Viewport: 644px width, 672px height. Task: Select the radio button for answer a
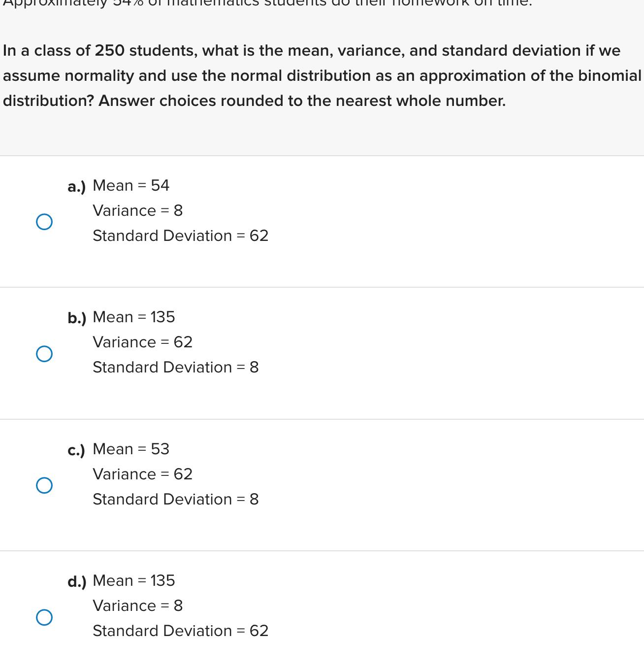click(x=44, y=222)
